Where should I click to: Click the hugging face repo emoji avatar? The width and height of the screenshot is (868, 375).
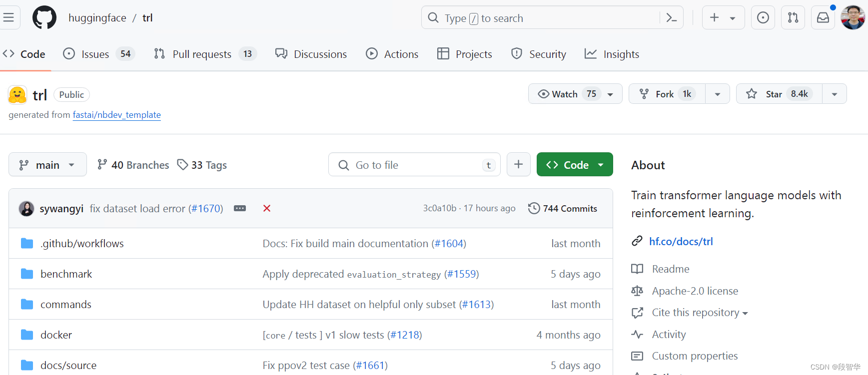[x=17, y=94]
